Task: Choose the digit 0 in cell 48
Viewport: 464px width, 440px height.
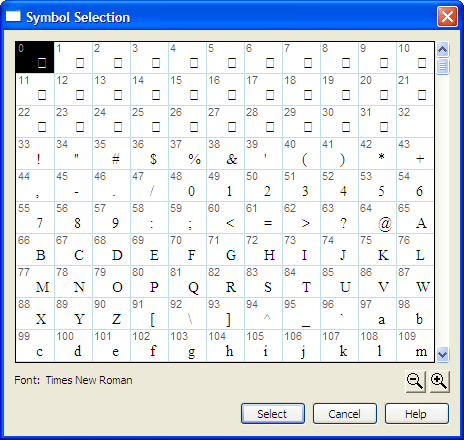Action: 187,186
